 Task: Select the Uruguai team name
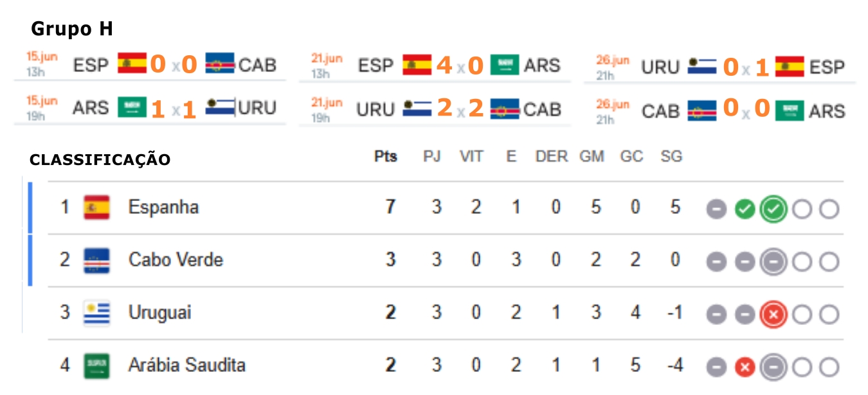coord(159,313)
